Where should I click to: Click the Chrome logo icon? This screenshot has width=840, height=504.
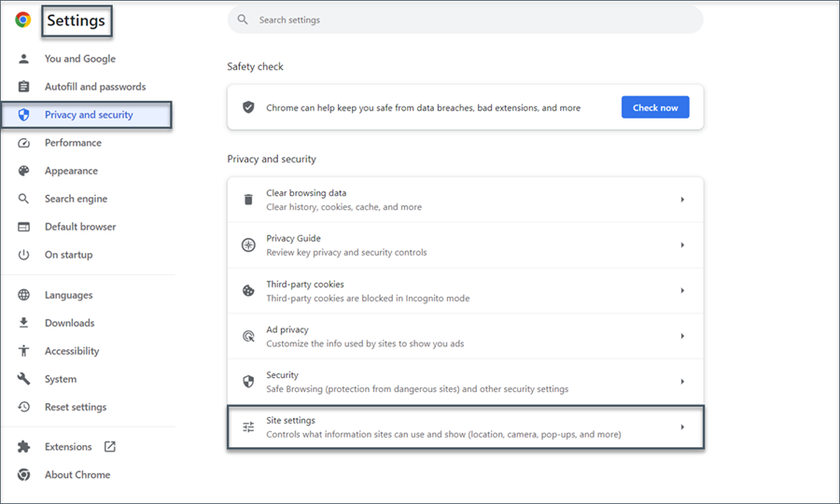point(23,20)
